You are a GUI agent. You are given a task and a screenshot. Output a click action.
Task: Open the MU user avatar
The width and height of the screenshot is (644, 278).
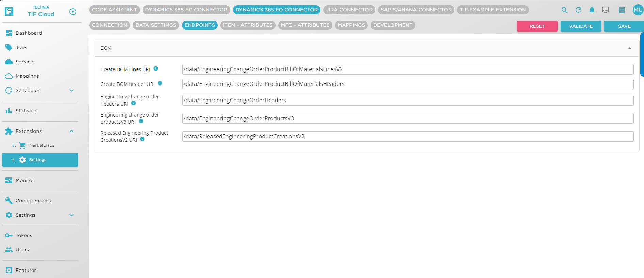(638, 10)
